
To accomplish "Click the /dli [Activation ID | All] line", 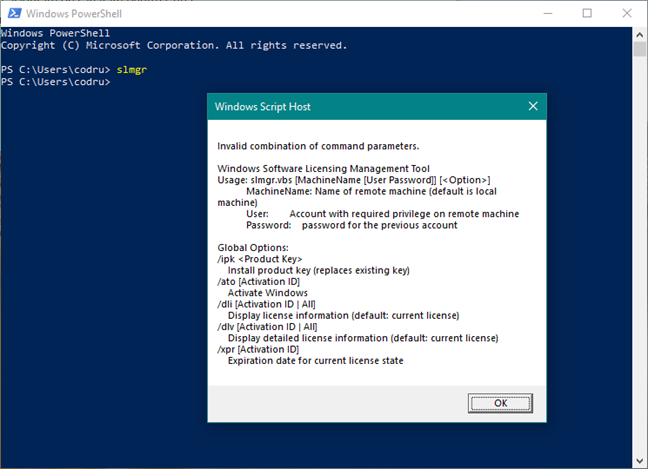I will (267, 304).
